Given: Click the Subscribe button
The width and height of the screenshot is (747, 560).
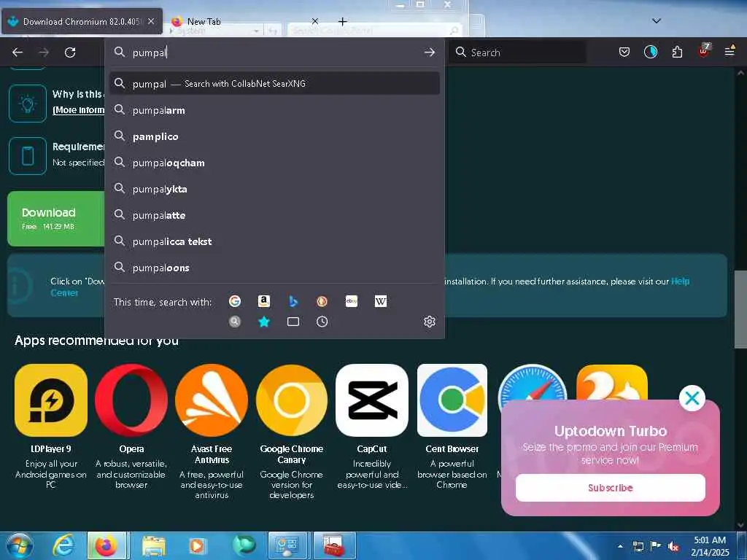Looking at the screenshot, I should [x=611, y=487].
